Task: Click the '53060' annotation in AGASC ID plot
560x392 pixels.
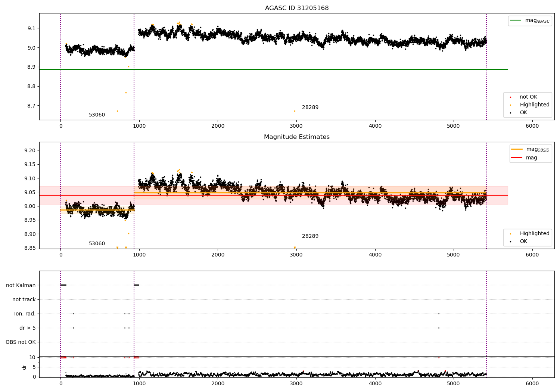Action: click(97, 115)
